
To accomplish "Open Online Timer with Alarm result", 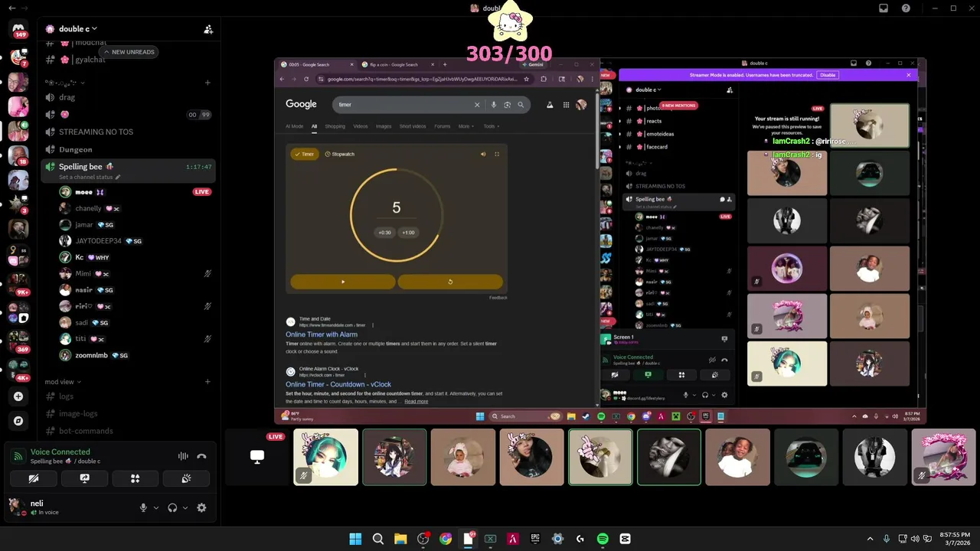I will coord(322,334).
